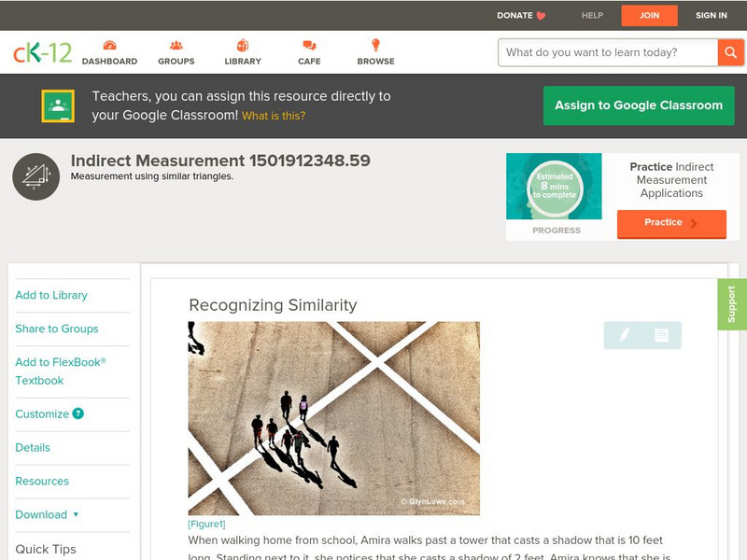Open the 'What is this?' link
The height and width of the screenshot is (560, 747).
click(274, 116)
